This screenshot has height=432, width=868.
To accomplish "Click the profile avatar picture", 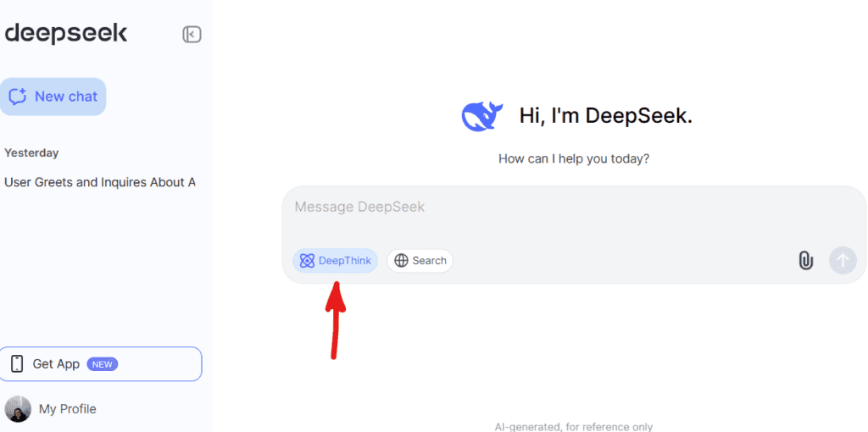I will [18, 409].
